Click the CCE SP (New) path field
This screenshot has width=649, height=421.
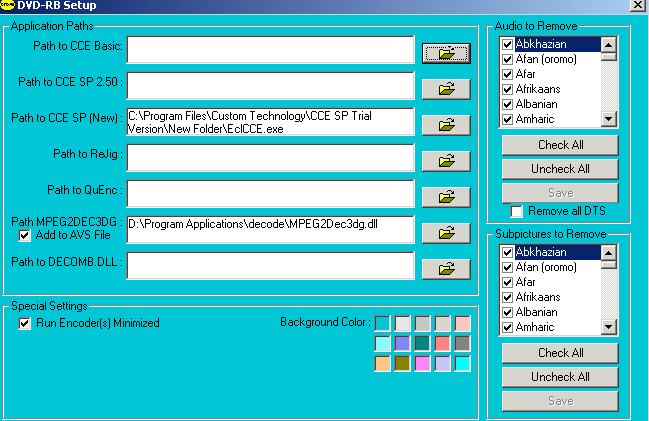tap(270, 122)
